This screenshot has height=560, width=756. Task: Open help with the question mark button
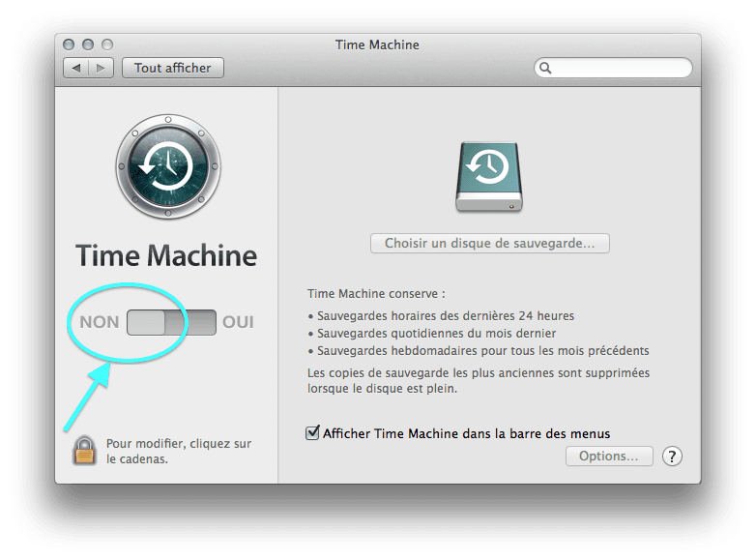click(x=672, y=456)
